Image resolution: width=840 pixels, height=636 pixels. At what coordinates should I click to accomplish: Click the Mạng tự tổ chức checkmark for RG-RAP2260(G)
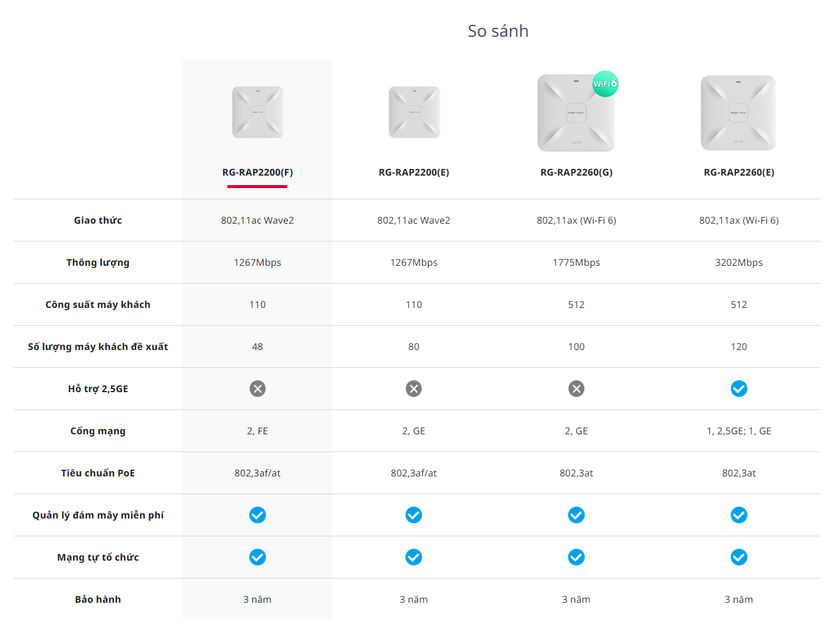point(576,557)
